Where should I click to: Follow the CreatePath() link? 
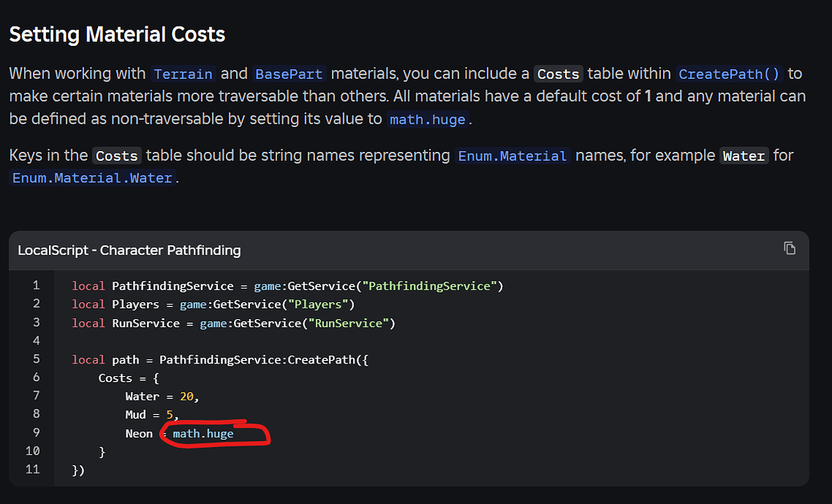pyautogui.click(x=729, y=74)
